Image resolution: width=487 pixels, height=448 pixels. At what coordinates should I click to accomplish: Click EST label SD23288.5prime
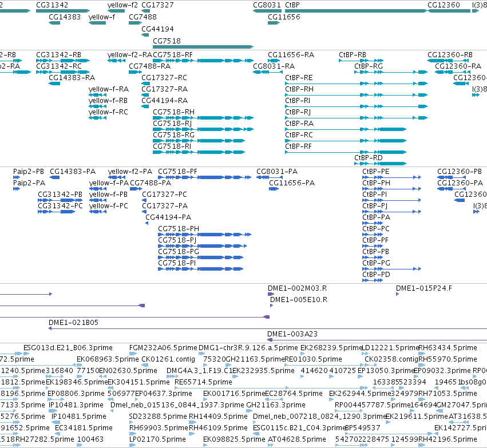coord(159,417)
